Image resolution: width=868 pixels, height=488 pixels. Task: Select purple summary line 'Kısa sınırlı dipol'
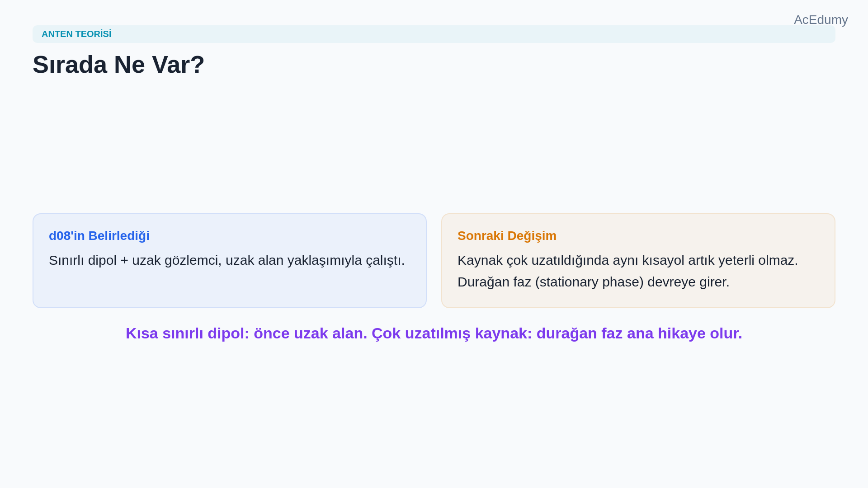click(x=434, y=333)
